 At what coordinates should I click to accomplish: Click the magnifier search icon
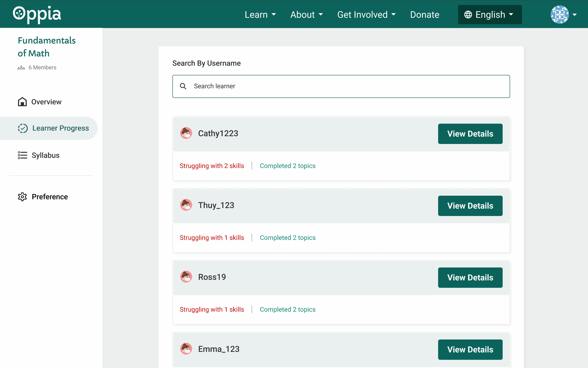(x=183, y=86)
